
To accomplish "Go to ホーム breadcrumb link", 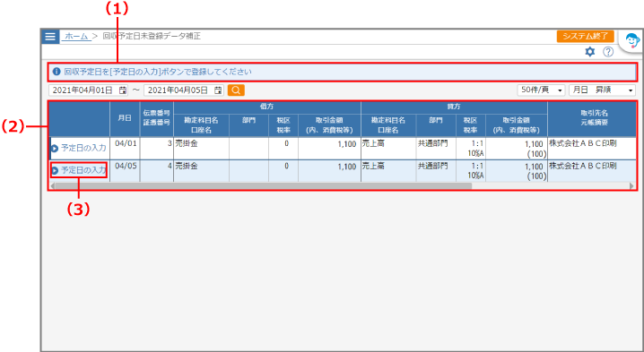I will point(76,36).
